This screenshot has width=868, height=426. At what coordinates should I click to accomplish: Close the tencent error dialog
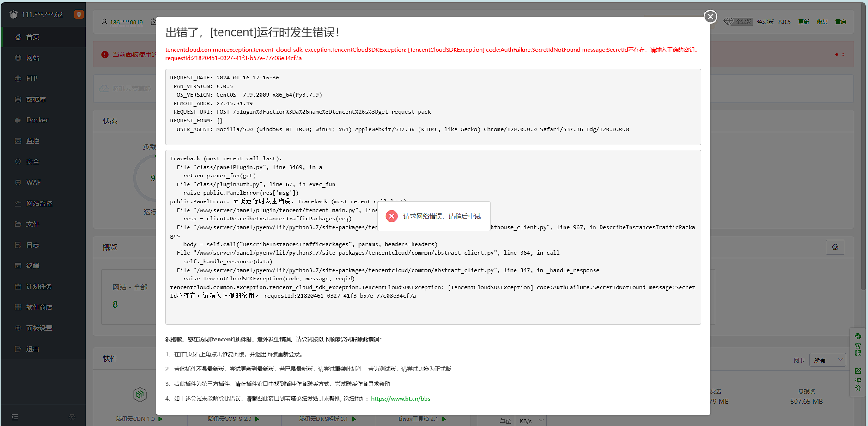pyautogui.click(x=710, y=17)
